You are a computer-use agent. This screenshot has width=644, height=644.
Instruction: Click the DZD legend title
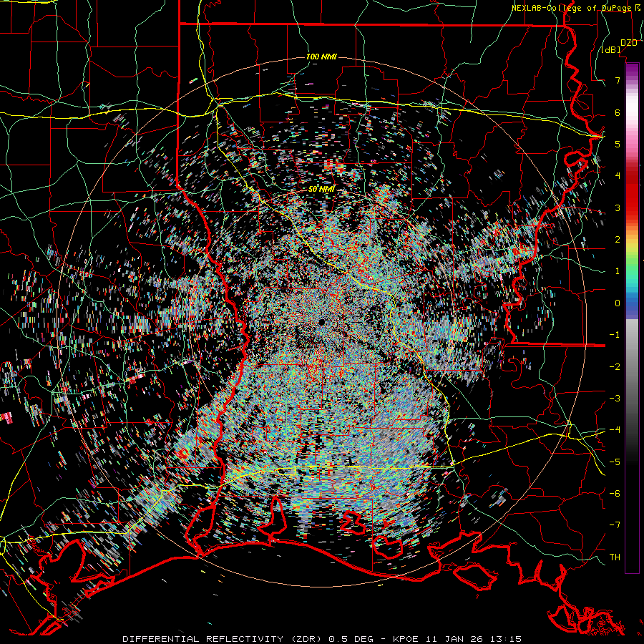click(x=628, y=43)
